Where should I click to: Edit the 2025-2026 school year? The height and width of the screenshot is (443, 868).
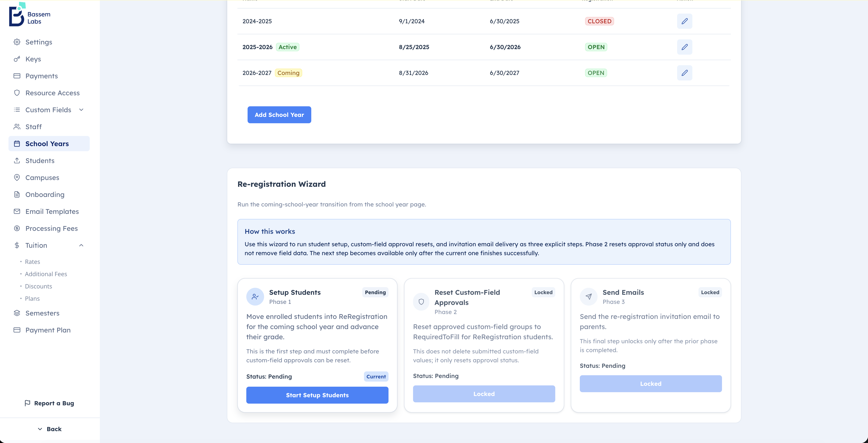coord(685,47)
